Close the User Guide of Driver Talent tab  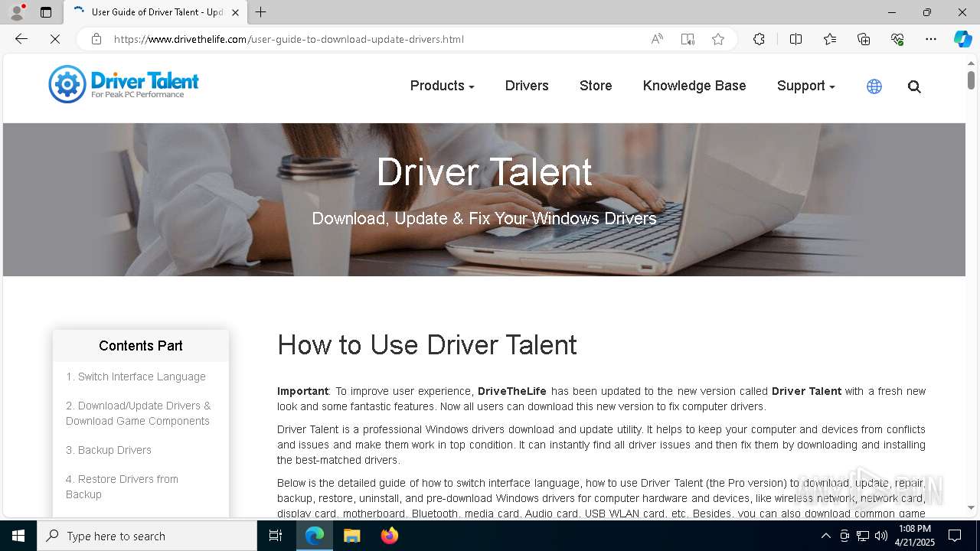point(236,12)
